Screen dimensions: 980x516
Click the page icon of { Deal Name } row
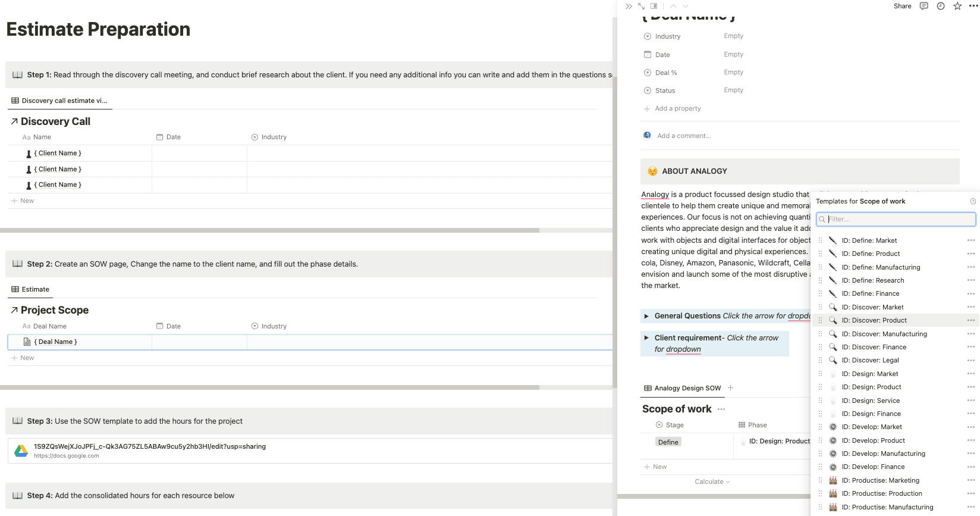[x=27, y=342]
